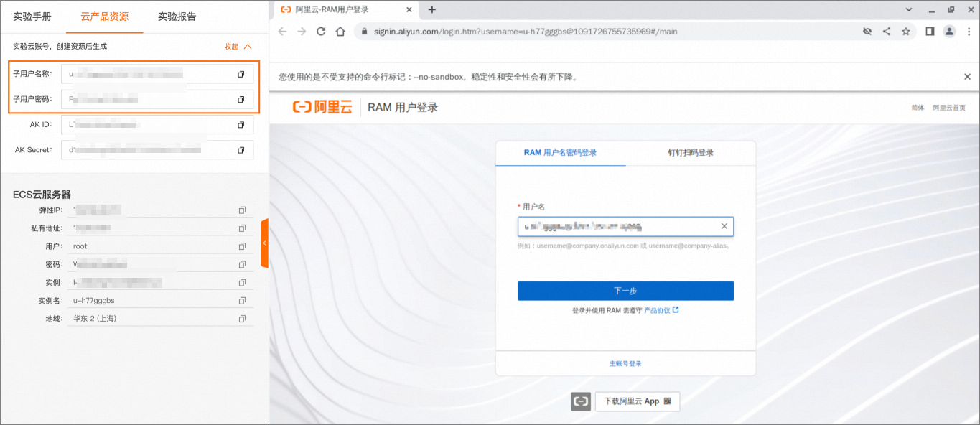Switch to 钉钉扫码登录 tab
The width and height of the screenshot is (980, 425).
(x=691, y=153)
